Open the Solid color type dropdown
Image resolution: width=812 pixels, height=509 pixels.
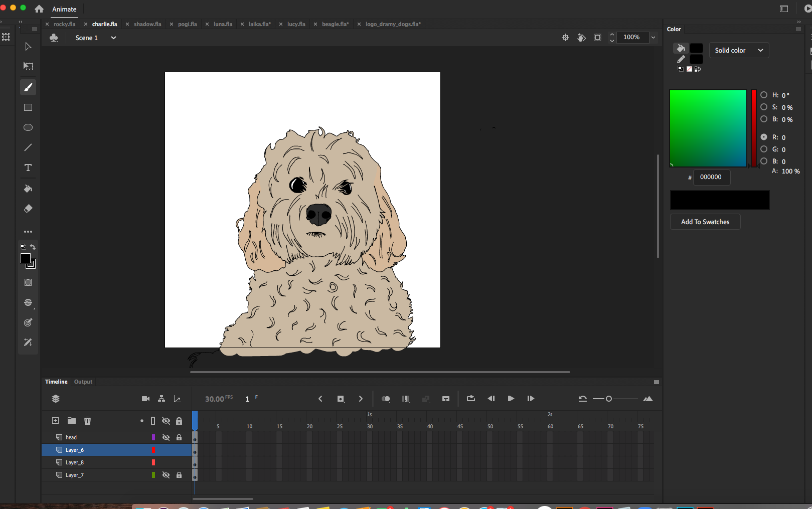[x=739, y=50]
